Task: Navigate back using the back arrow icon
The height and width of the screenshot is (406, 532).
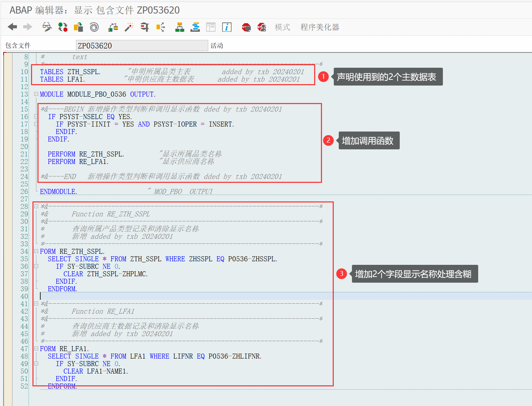Action: [x=12, y=27]
